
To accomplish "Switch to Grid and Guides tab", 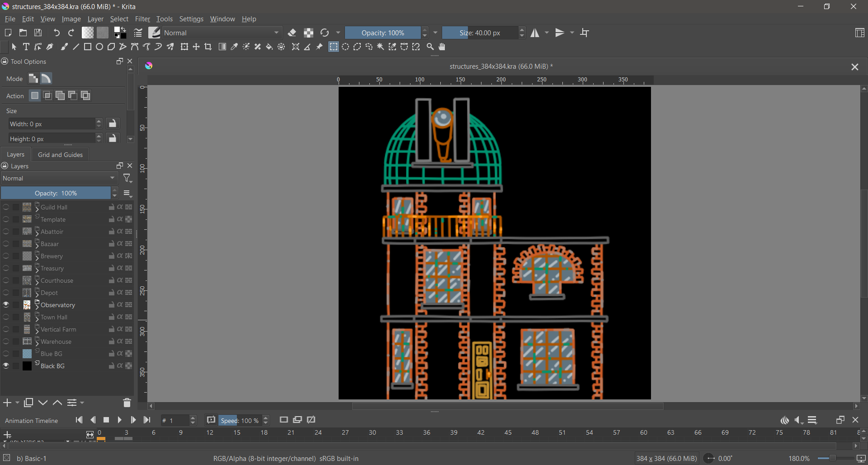I will pos(60,155).
